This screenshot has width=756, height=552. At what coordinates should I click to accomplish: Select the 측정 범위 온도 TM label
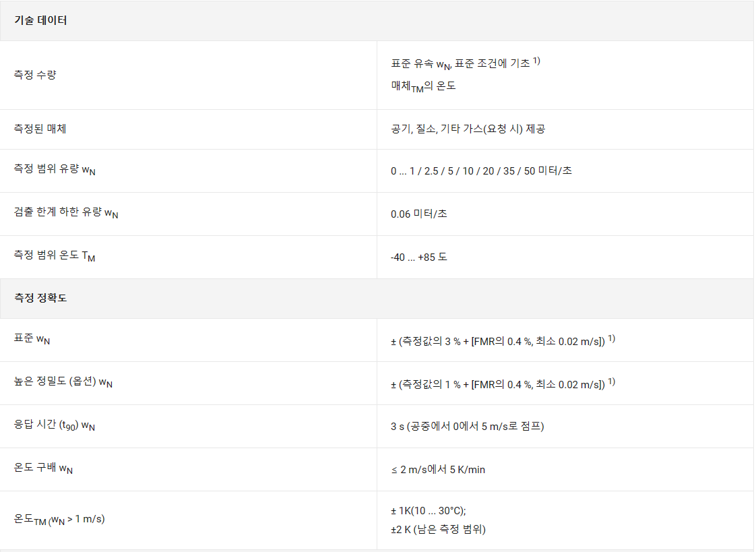(55, 256)
